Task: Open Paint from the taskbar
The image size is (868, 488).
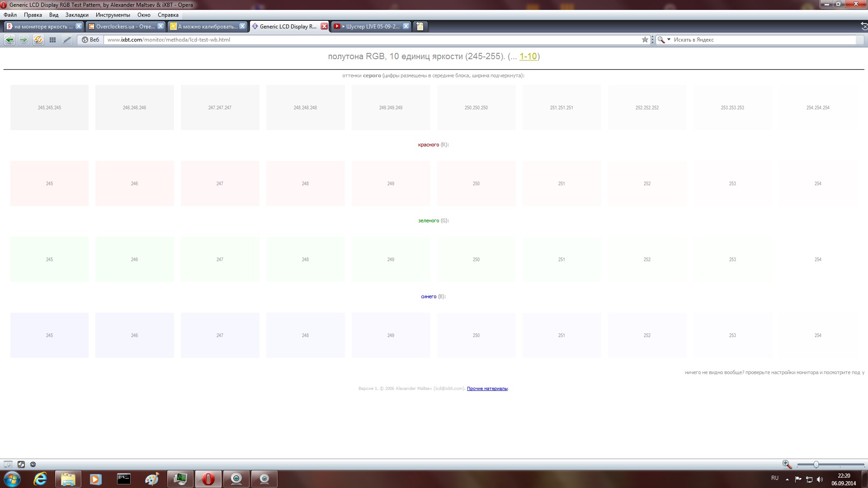Action: tap(152, 479)
